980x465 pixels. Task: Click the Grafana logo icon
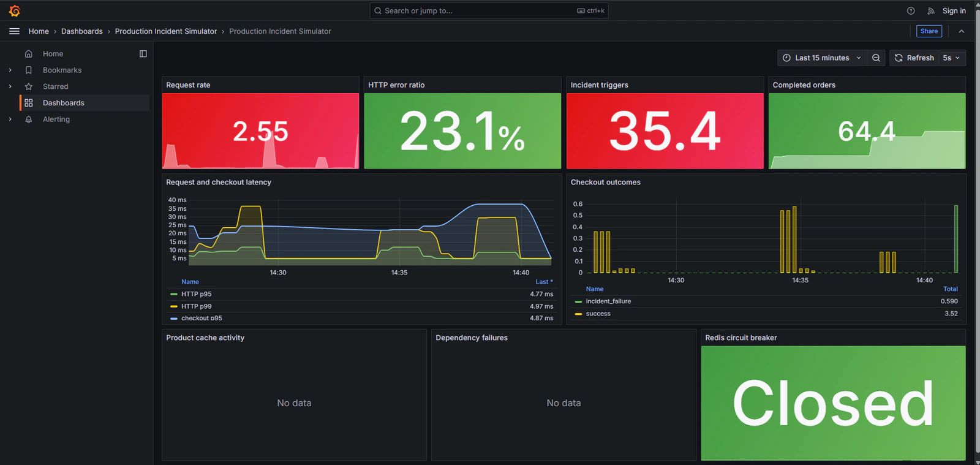pyautogui.click(x=15, y=11)
